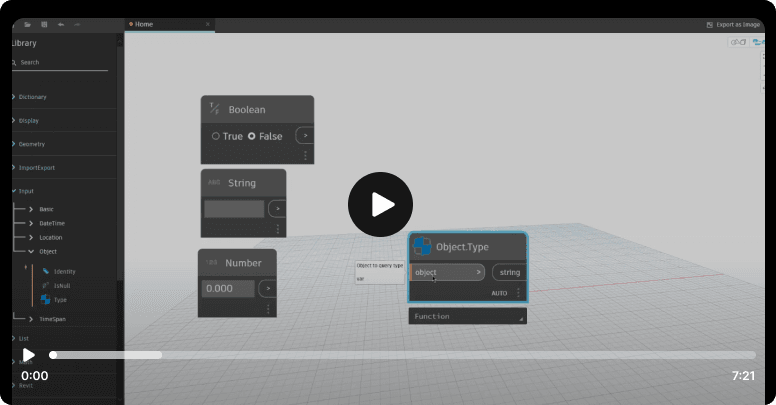The width and height of the screenshot is (776, 405).
Task: Close the Home tab with X
Action: 207,24
